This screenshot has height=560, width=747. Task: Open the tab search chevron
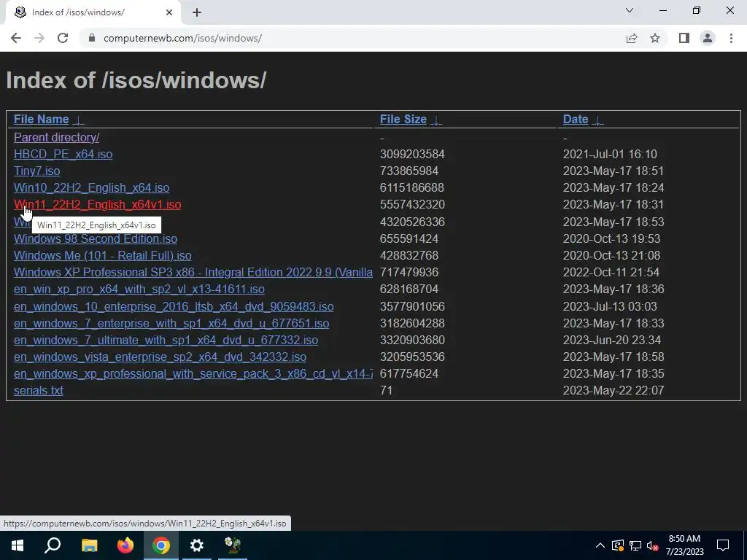(630, 10)
